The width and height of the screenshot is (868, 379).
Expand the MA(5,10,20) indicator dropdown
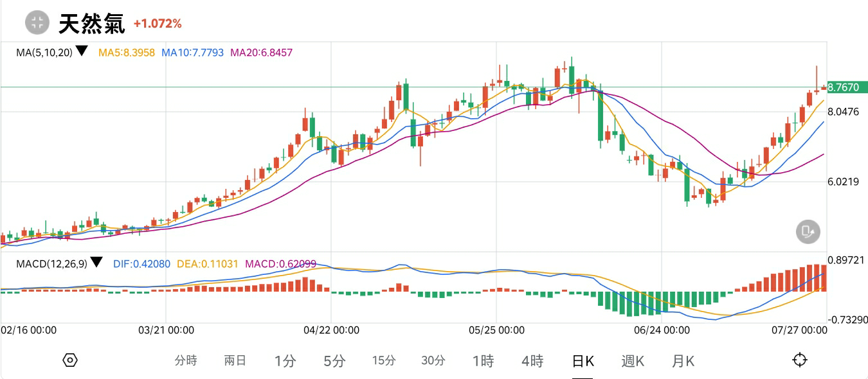point(82,51)
